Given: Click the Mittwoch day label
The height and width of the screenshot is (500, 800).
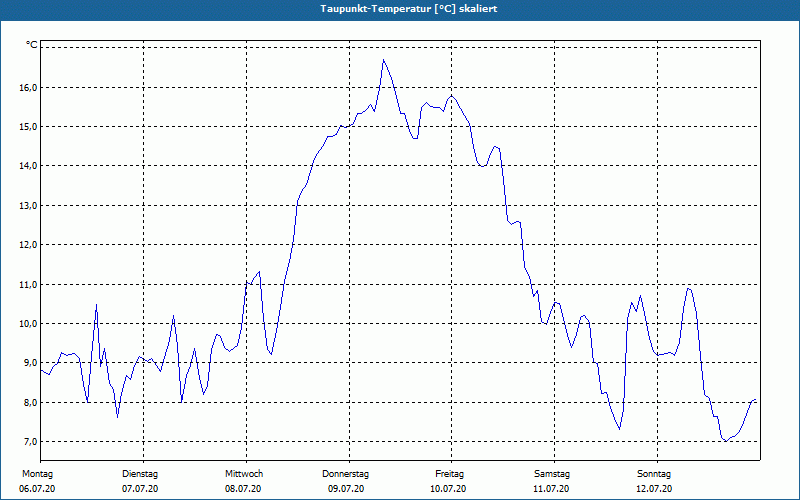Looking at the screenshot, I should (x=244, y=474).
